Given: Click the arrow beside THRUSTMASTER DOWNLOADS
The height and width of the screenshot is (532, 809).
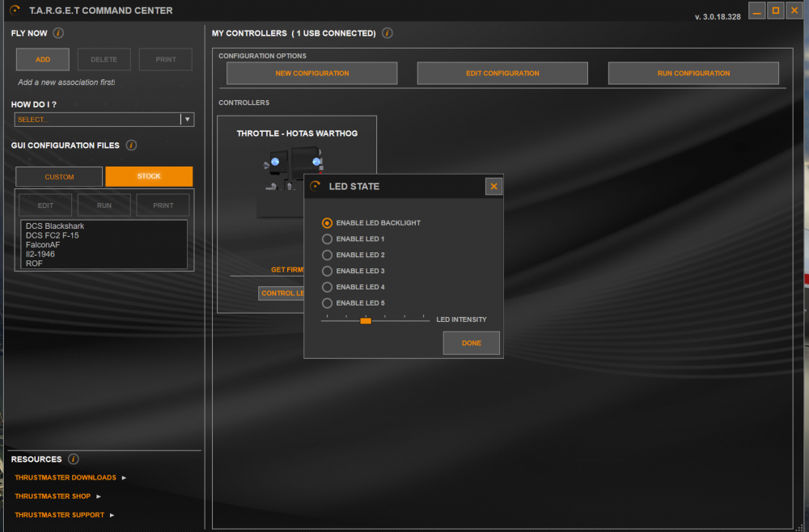Looking at the screenshot, I should [124, 478].
